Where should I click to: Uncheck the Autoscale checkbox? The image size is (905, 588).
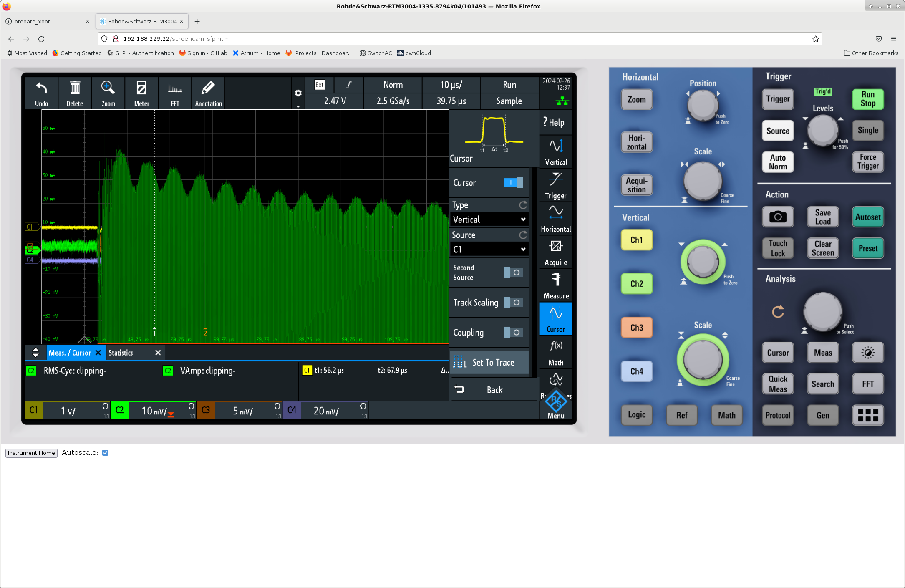(105, 453)
